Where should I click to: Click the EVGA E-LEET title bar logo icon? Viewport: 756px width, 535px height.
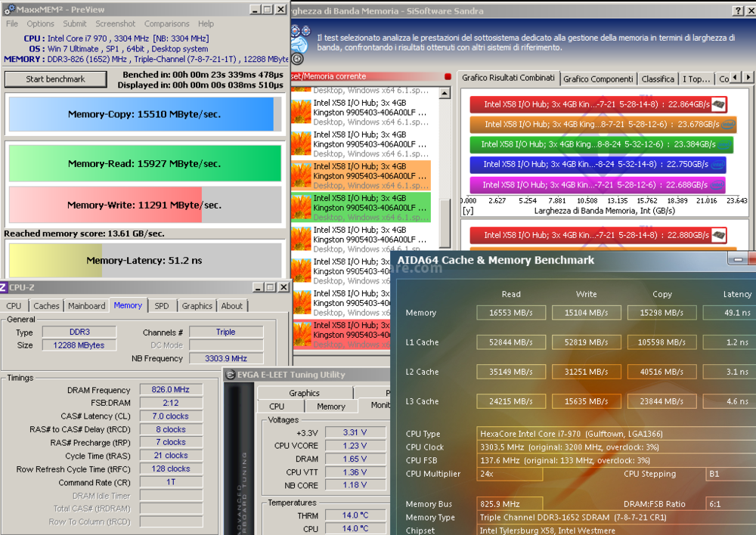pyautogui.click(x=231, y=375)
